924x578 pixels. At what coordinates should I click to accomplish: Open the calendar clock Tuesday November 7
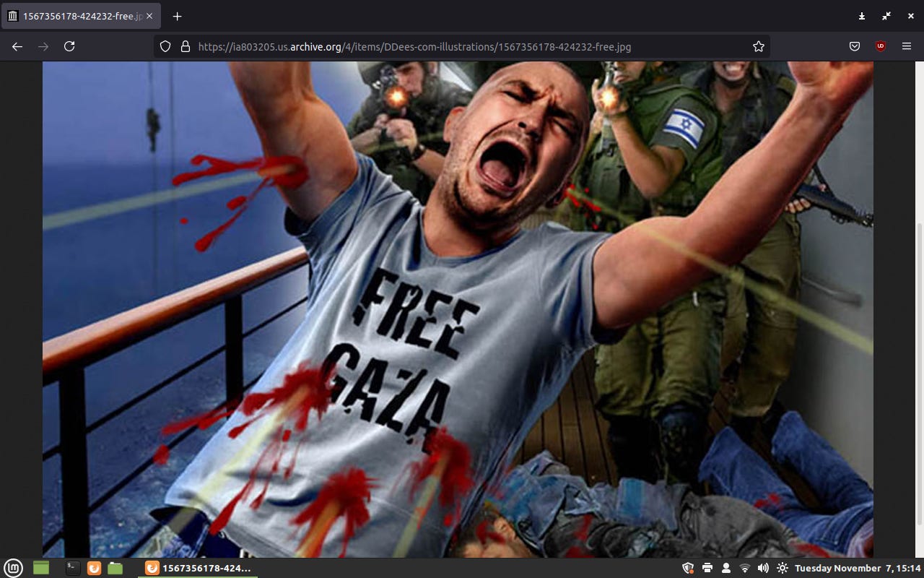click(x=858, y=568)
